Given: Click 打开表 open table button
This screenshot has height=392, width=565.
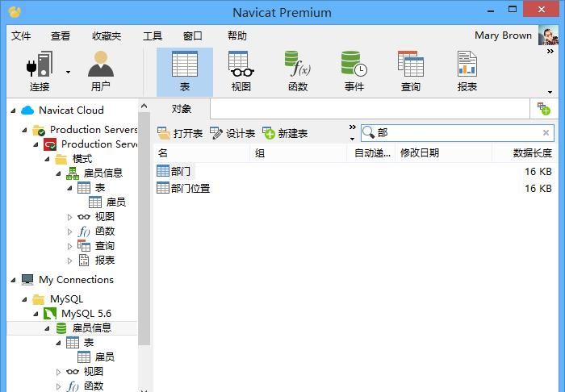Looking at the screenshot, I should (x=180, y=134).
